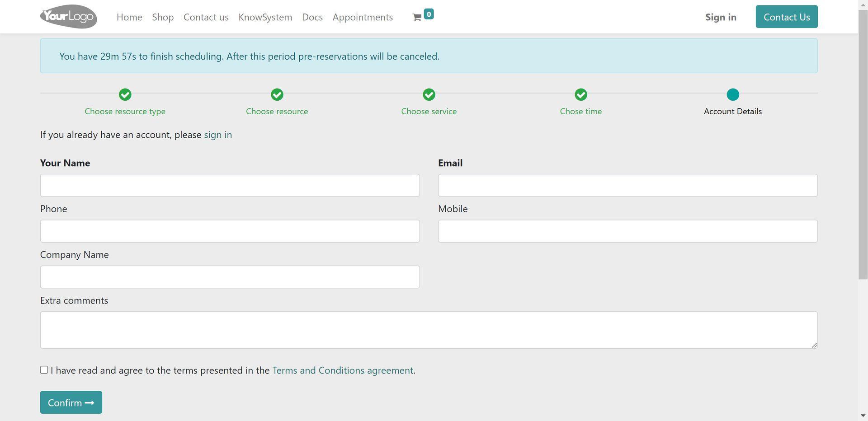The image size is (868, 421).
Task: Click the cart item count badge
Action: click(429, 14)
